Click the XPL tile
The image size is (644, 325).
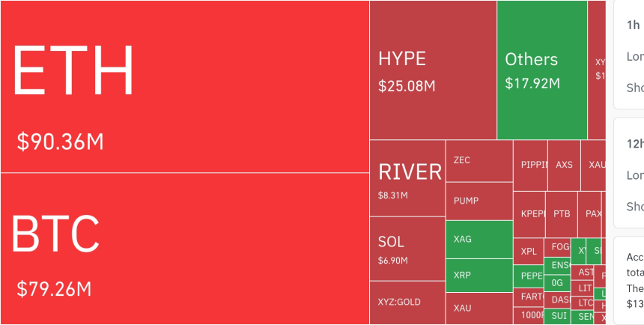coord(529,251)
